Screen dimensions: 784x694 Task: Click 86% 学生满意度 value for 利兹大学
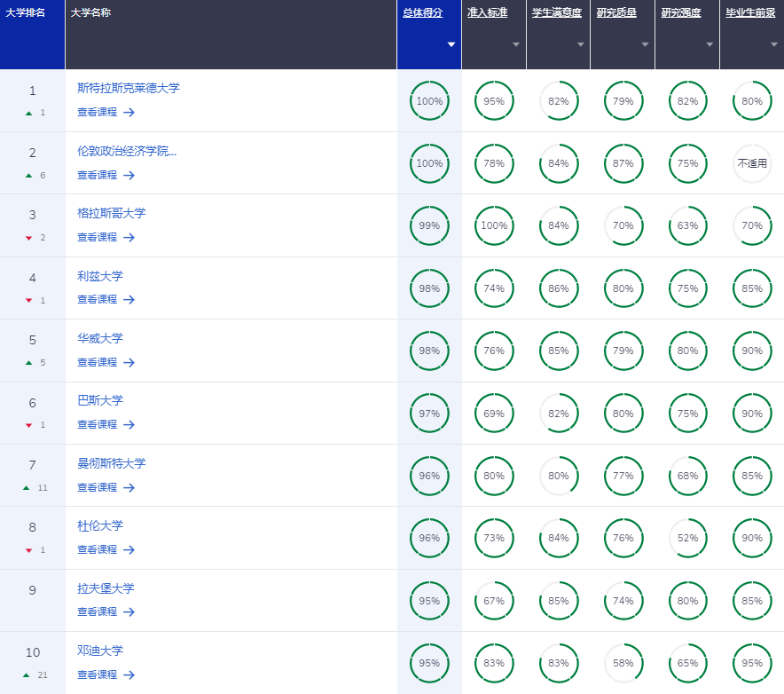(559, 288)
